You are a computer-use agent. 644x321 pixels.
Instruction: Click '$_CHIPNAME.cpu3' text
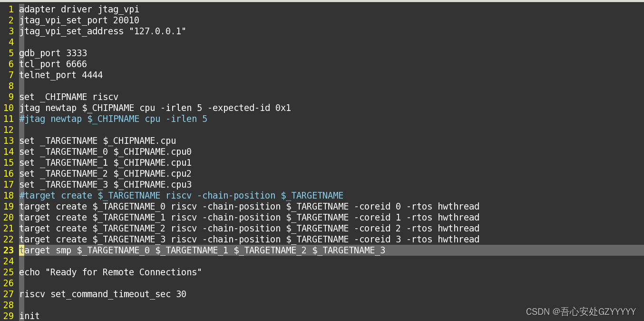tap(152, 184)
